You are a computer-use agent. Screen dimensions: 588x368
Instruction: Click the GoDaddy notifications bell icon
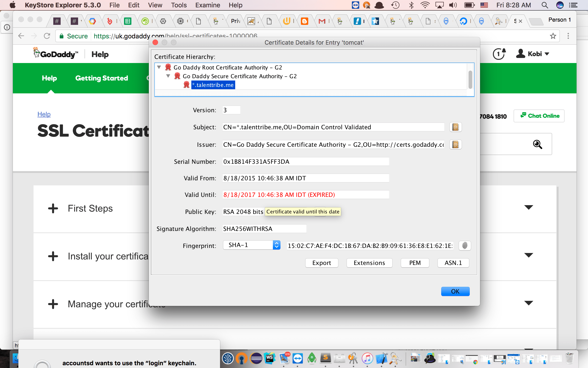tap(499, 54)
